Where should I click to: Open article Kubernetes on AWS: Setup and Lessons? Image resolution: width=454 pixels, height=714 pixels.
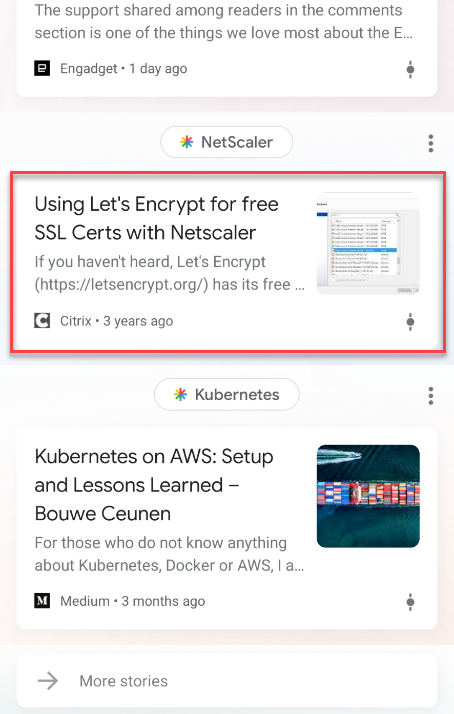[x=154, y=485]
